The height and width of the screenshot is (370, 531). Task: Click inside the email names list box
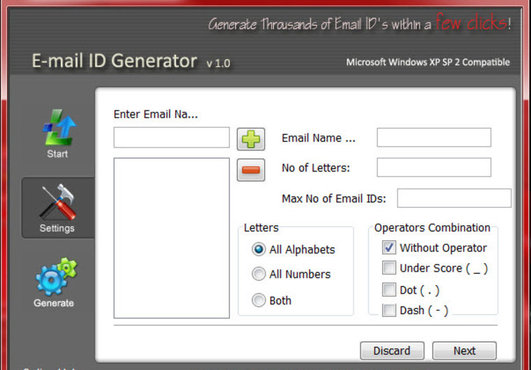[172, 238]
